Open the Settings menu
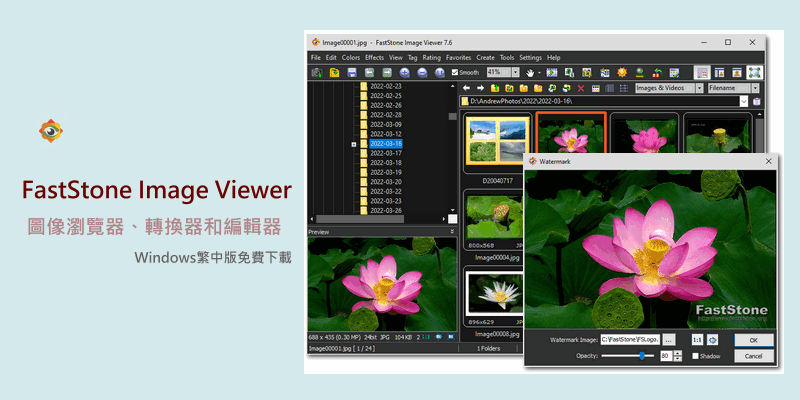This screenshot has width=800, height=400. point(530,58)
